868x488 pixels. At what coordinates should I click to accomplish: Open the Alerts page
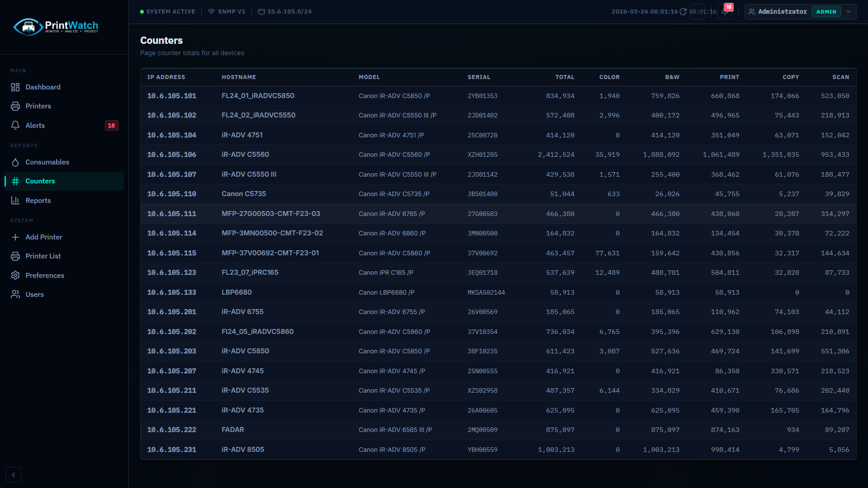[x=64, y=126]
